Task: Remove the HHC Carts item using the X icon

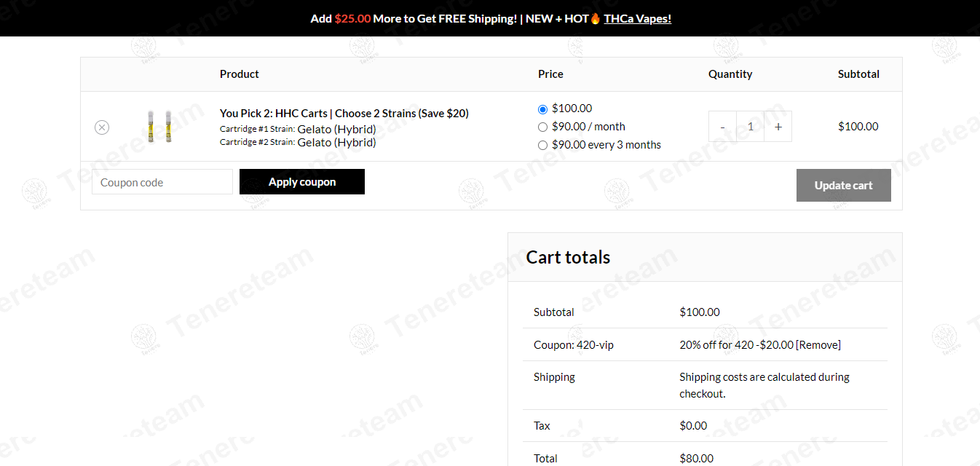Action: coord(101,127)
